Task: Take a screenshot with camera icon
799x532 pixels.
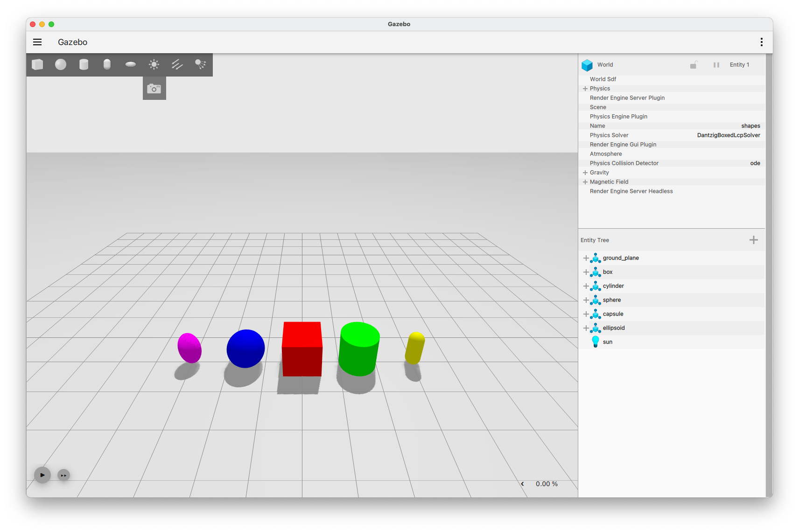Action: tap(154, 88)
